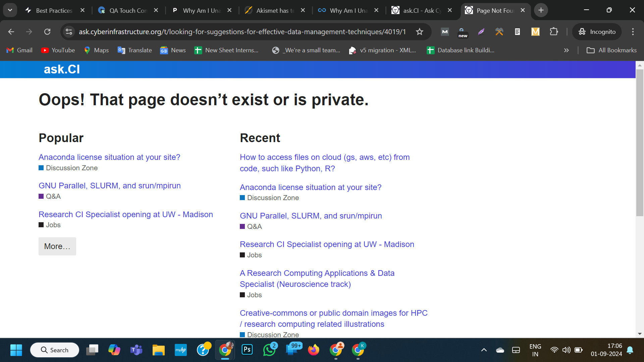Switch to the Akismet tab
This screenshot has width=644, height=362.
point(272,10)
